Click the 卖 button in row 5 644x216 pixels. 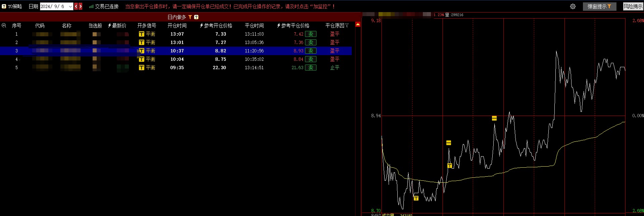click(x=311, y=68)
